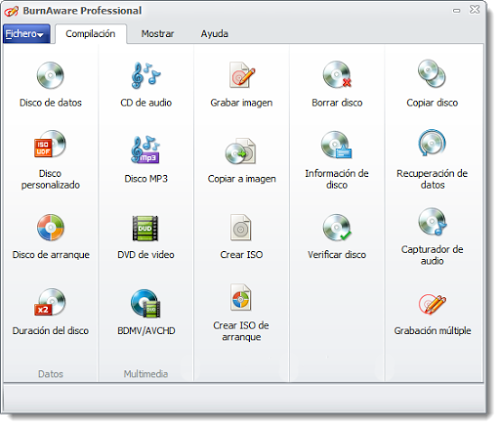Switch to the Compilación tab
The image size is (500, 427).
coord(91,34)
